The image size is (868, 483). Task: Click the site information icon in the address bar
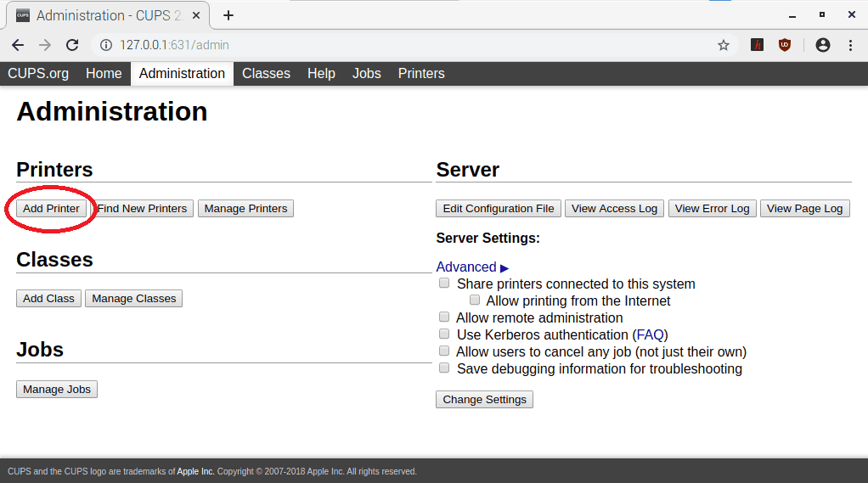coord(105,45)
